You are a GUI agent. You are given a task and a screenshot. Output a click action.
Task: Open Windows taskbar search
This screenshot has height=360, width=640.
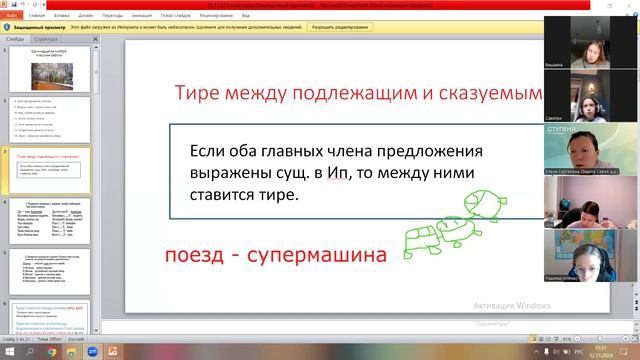point(30,351)
